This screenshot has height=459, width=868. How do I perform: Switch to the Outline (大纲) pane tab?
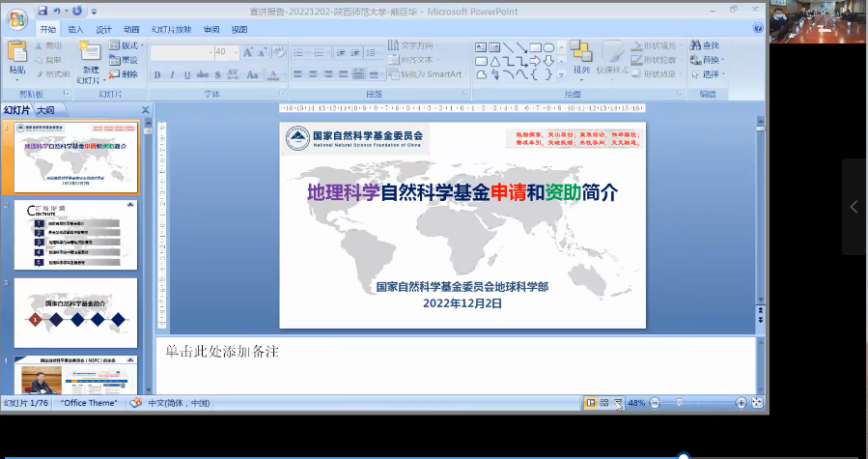46,109
